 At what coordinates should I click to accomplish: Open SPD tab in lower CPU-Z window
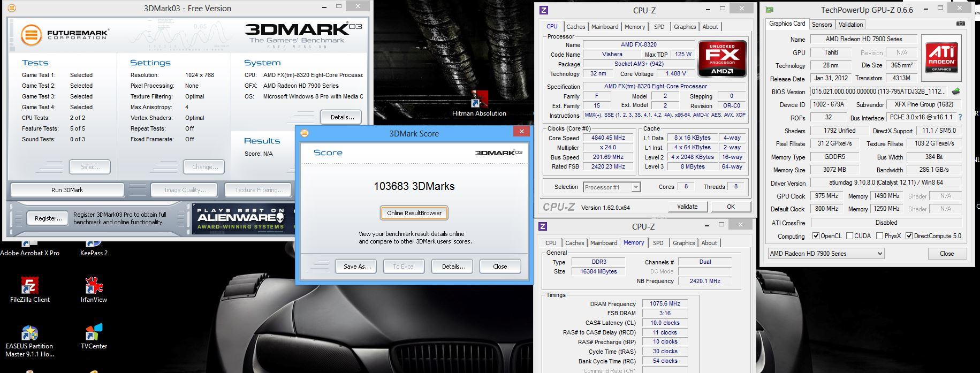click(x=658, y=243)
